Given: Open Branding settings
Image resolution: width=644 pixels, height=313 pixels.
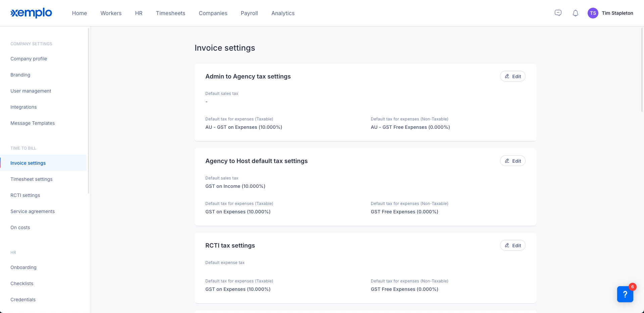Looking at the screenshot, I should point(20,75).
